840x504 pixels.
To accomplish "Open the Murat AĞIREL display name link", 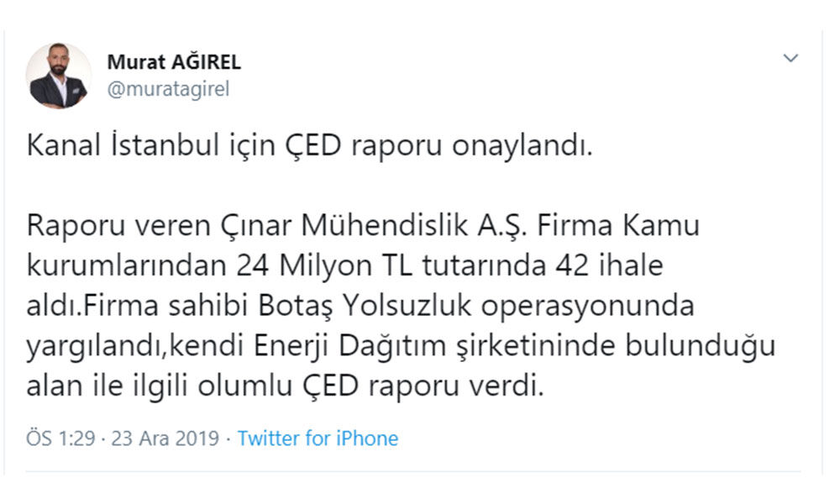I will coord(174,62).
